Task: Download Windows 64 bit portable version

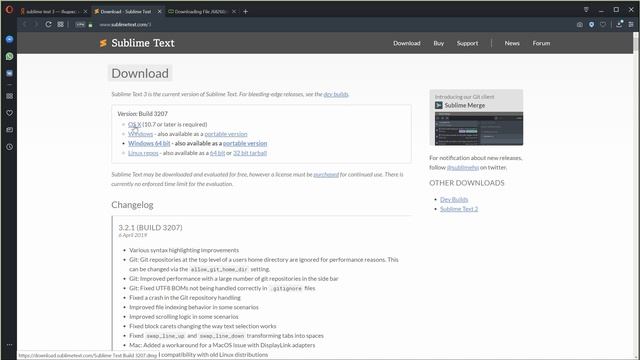Action: [x=245, y=143]
